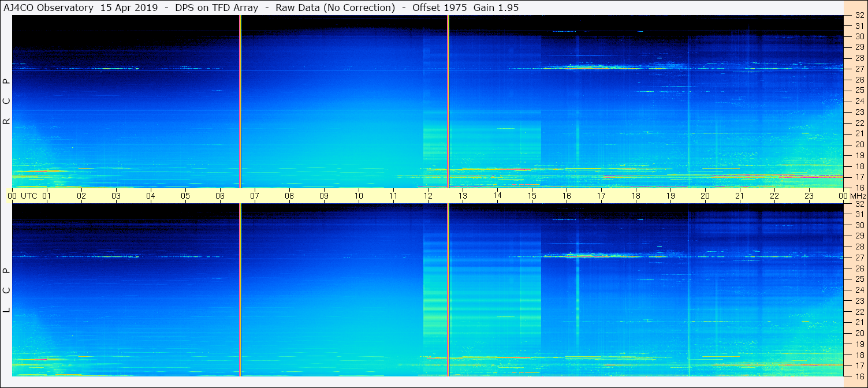Image resolution: width=868 pixels, height=388 pixels.
Task: Click the 27 MHz label on RCP scale
Action: 859,68
